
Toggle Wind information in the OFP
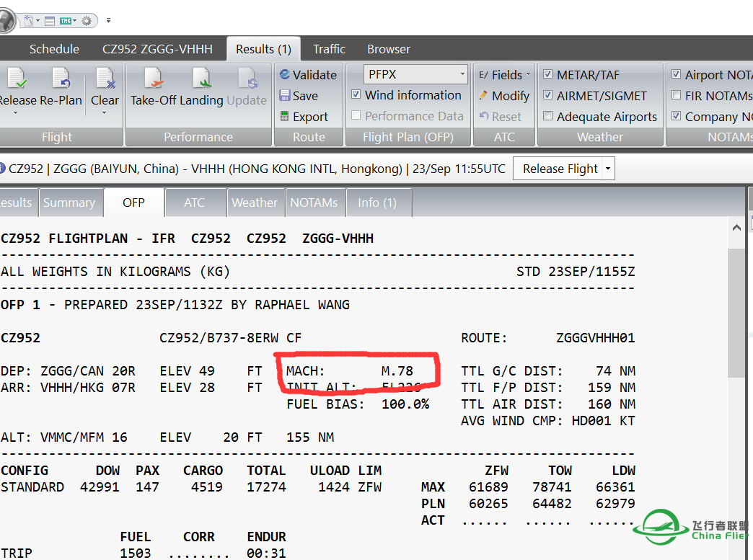coord(356,95)
